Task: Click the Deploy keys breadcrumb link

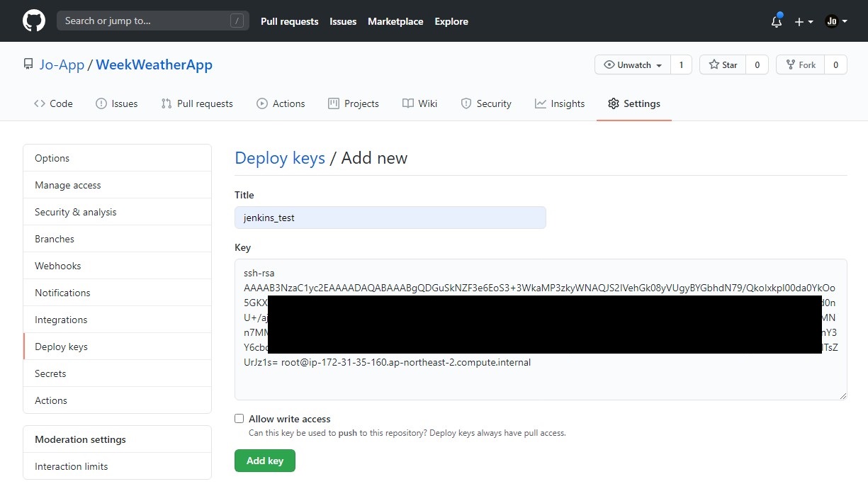Action: 280,158
